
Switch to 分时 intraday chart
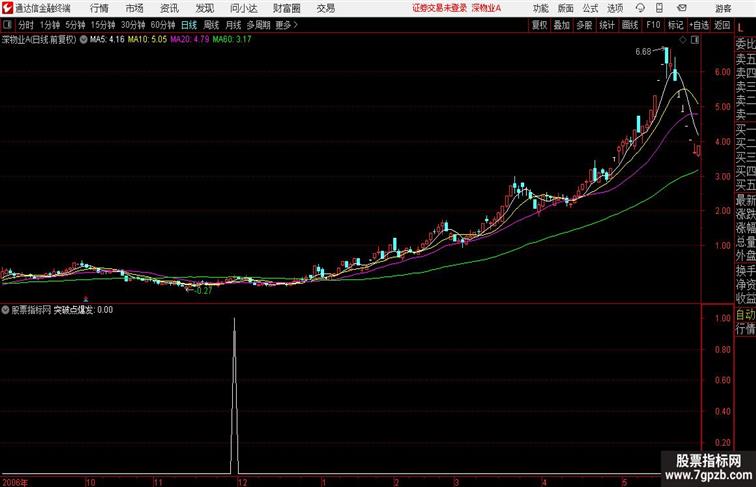click(x=26, y=25)
